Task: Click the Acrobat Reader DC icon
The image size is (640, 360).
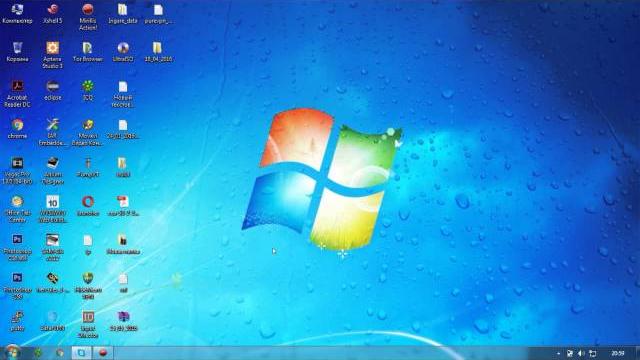Action: click(17, 93)
